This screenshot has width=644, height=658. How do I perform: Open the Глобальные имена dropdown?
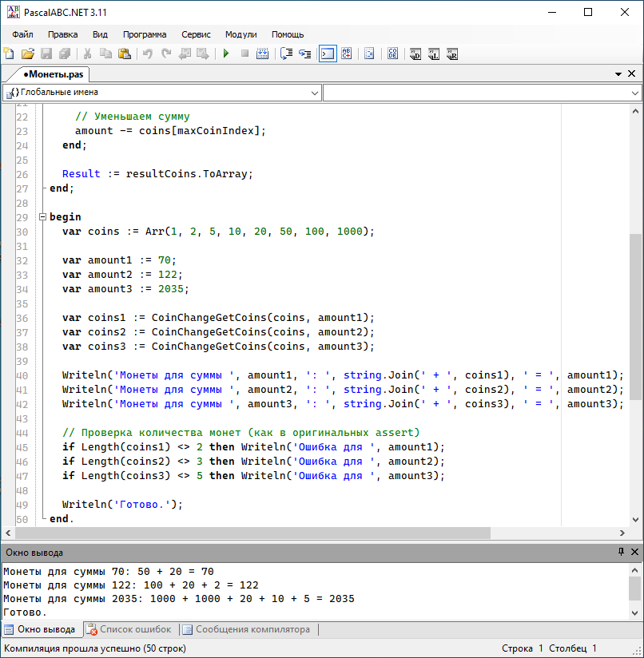[x=315, y=93]
